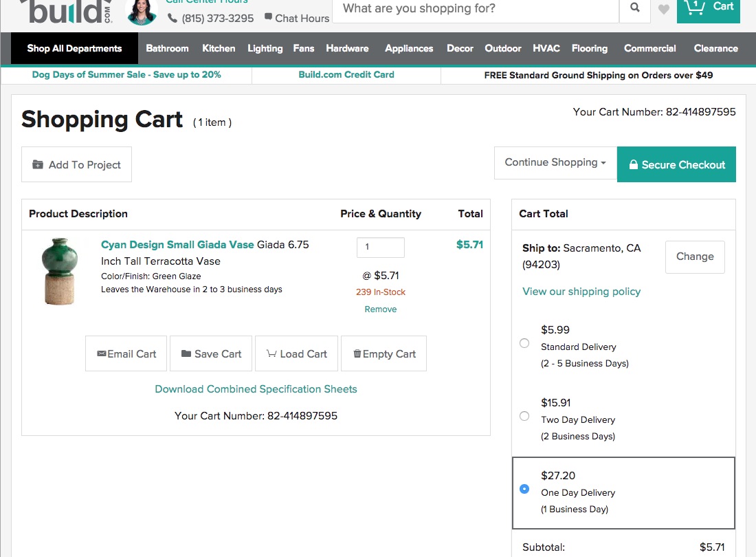Viewport: 756px width, 557px height.
Task: Select Standard Delivery for $5.99
Action: (524, 343)
